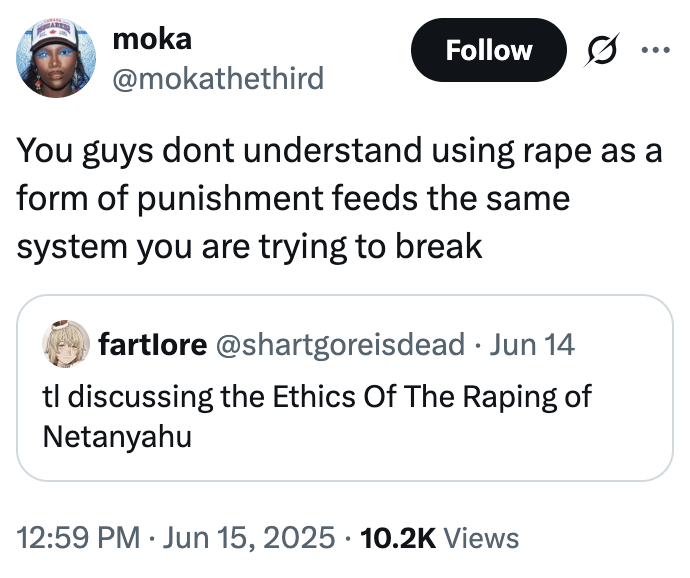Open the quoted post starting 'tl discussing'

[x=315, y=396]
